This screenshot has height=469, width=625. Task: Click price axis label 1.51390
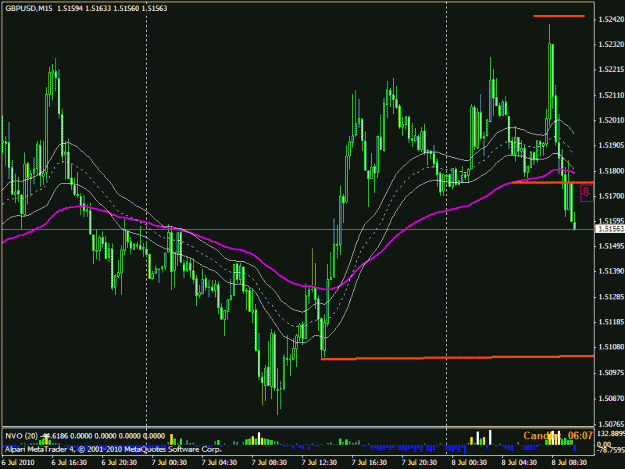click(611, 271)
